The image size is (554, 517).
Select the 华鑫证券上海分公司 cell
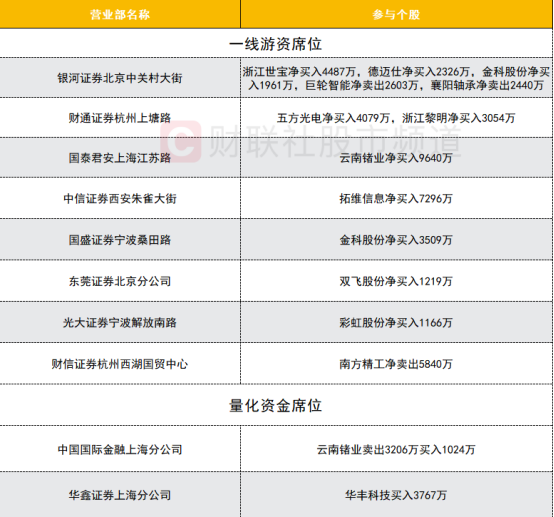coord(120,494)
